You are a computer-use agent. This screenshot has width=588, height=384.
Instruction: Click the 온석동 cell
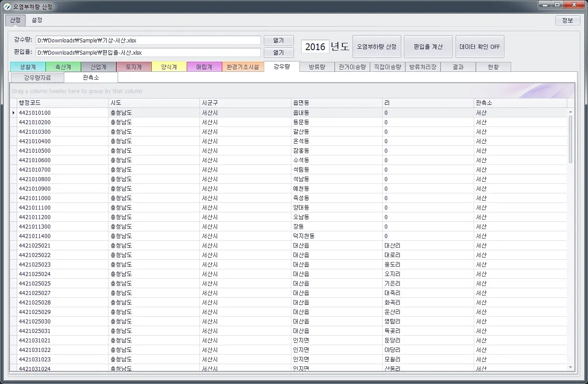pyautogui.click(x=337, y=141)
